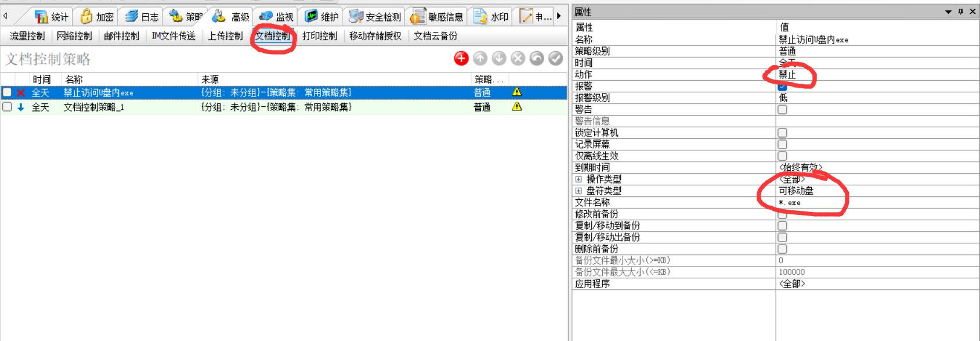
Task: Click blue down arrow icon in 文档控制策略_1 row
Action: [x=21, y=107]
